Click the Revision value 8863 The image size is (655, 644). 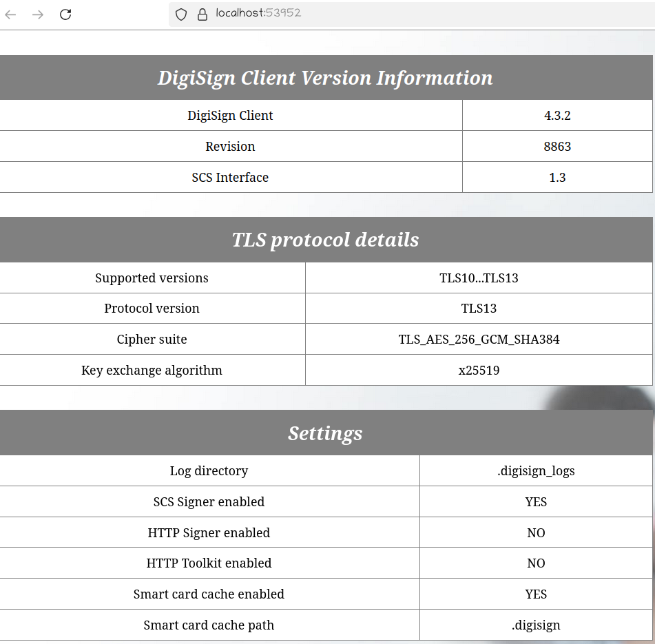(x=557, y=147)
